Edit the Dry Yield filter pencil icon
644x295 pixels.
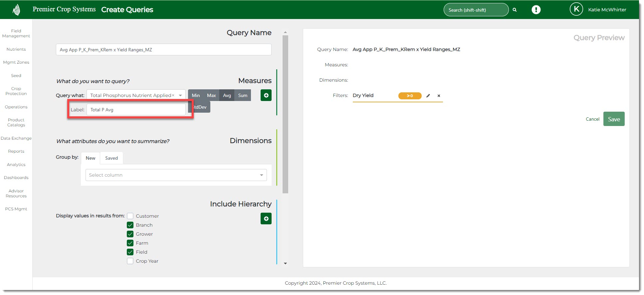(428, 96)
